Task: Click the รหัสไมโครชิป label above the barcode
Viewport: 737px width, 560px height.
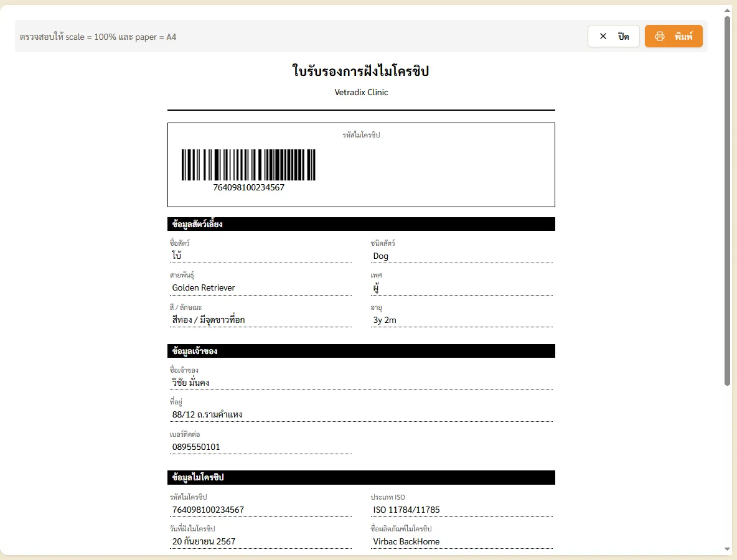Action: click(361, 135)
